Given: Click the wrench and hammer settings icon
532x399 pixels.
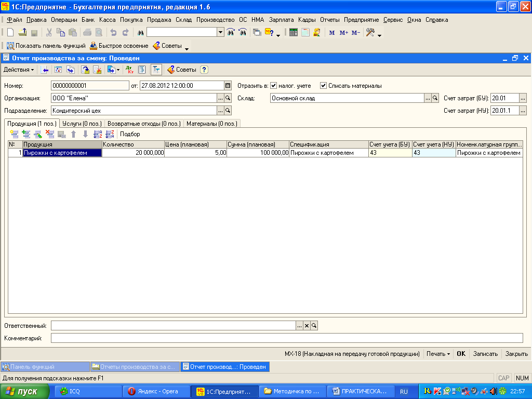Looking at the screenshot, I should click(x=370, y=33).
